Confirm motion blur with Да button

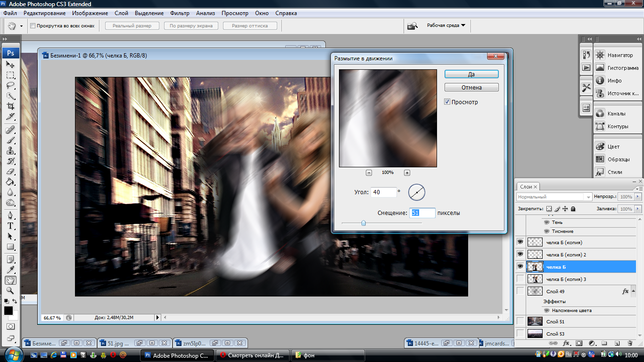pyautogui.click(x=471, y=74)
